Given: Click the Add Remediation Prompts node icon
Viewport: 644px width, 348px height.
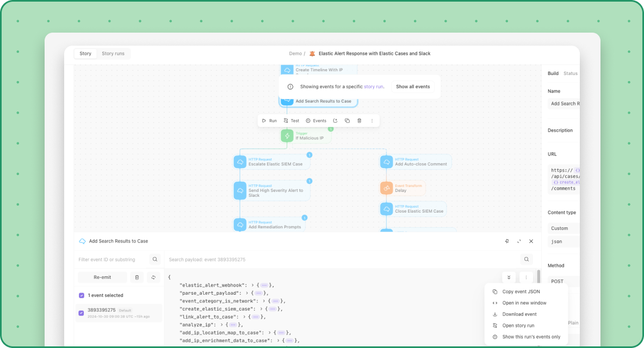Looking at the screenshot, I should click(240, 225).
